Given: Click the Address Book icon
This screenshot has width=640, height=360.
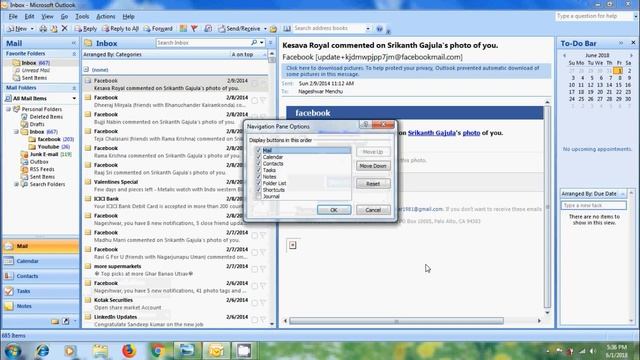Looking at the screenshot, I should click(x=287, y=29).
